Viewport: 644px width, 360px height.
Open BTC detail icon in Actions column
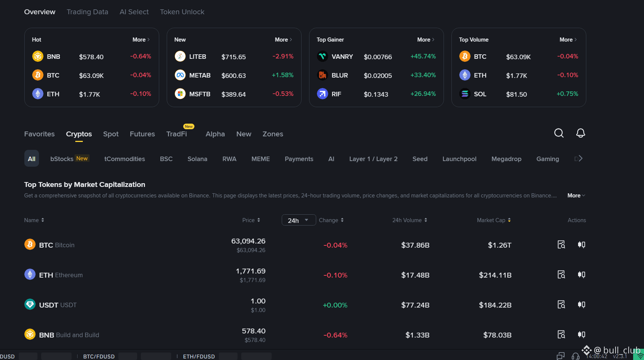[x=561, y=245]
